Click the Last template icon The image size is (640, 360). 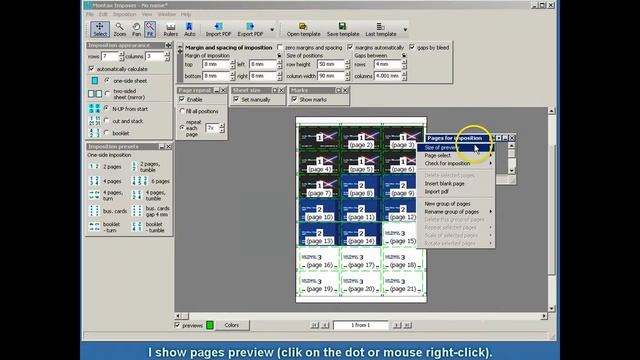[380, 29]
